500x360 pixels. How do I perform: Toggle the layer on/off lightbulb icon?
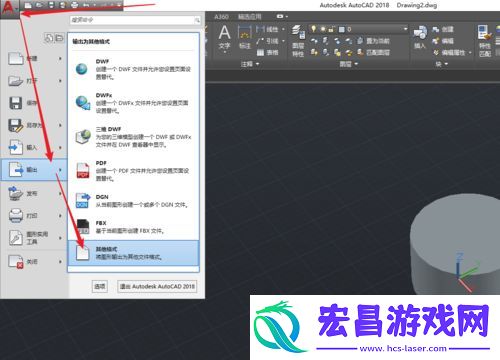click(x=313, y=29)
